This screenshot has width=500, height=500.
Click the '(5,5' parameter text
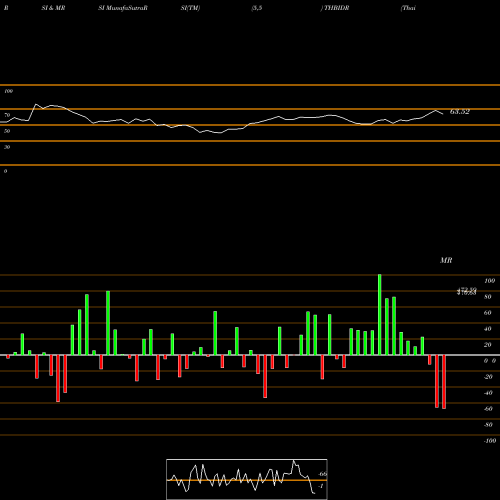[x=257, y=8]
